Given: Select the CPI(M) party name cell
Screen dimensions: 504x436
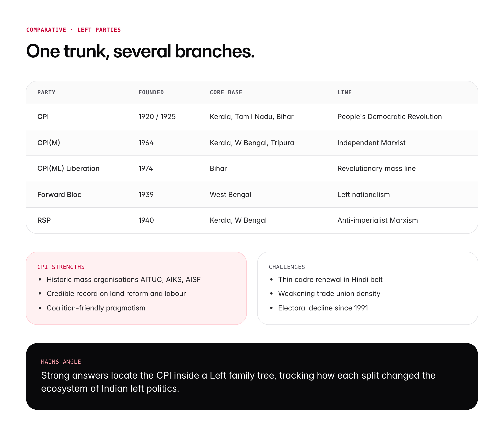Looking at the screenshot, I should pos(49,143).
